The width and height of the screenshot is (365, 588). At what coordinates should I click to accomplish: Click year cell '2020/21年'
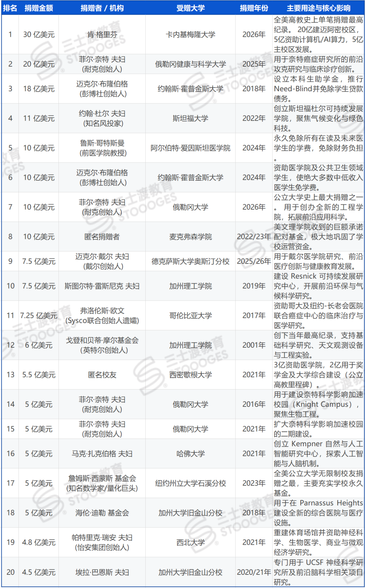[254, 572]
